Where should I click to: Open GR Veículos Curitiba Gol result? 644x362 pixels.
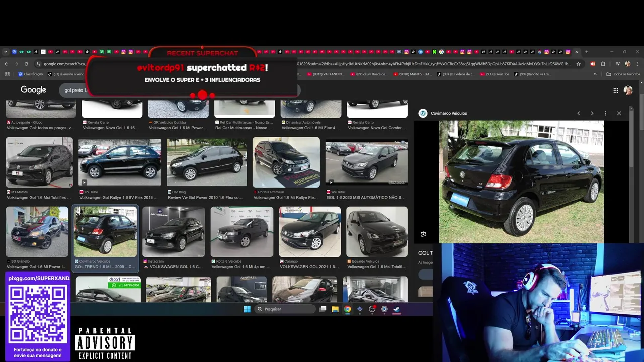(178, 125)
